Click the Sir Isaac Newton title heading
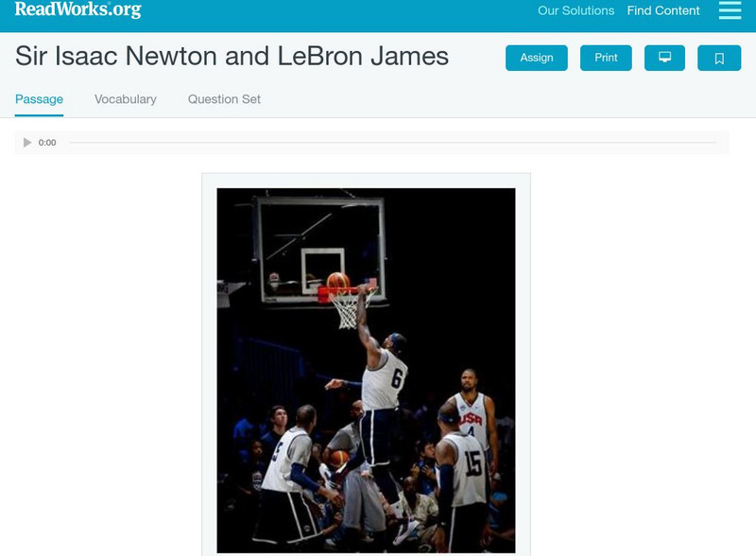The image size is (756, 556). click(232, 56)
